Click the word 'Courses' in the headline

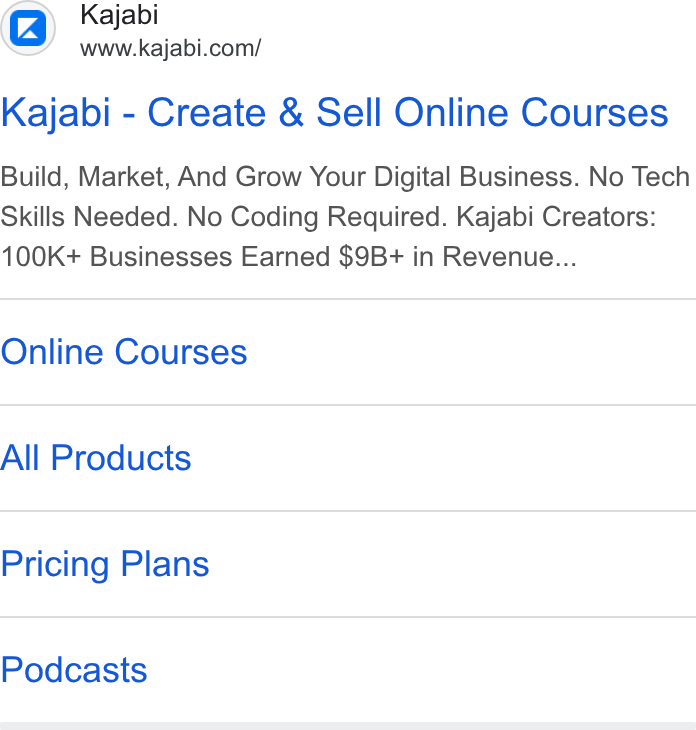(x=595, y=113)
